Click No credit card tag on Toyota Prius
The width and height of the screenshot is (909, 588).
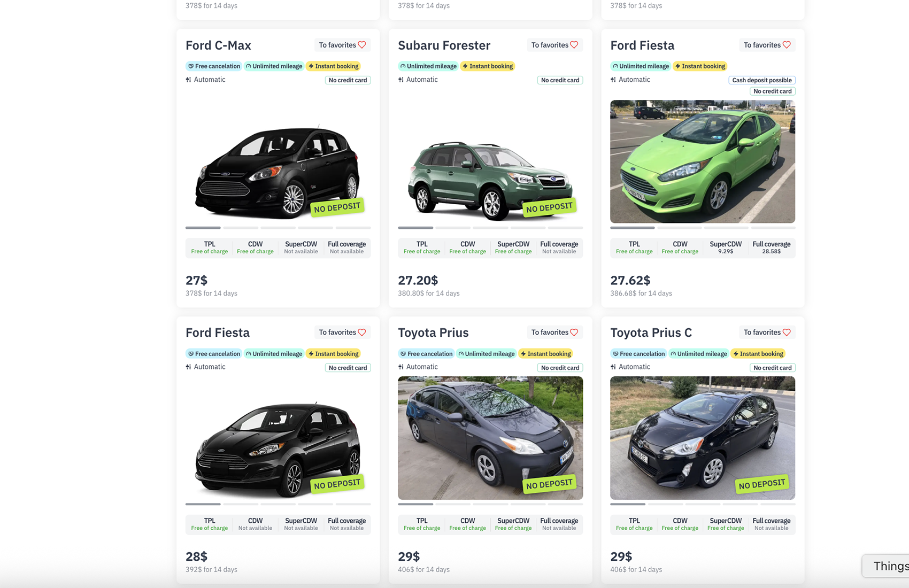coord(560,368)
